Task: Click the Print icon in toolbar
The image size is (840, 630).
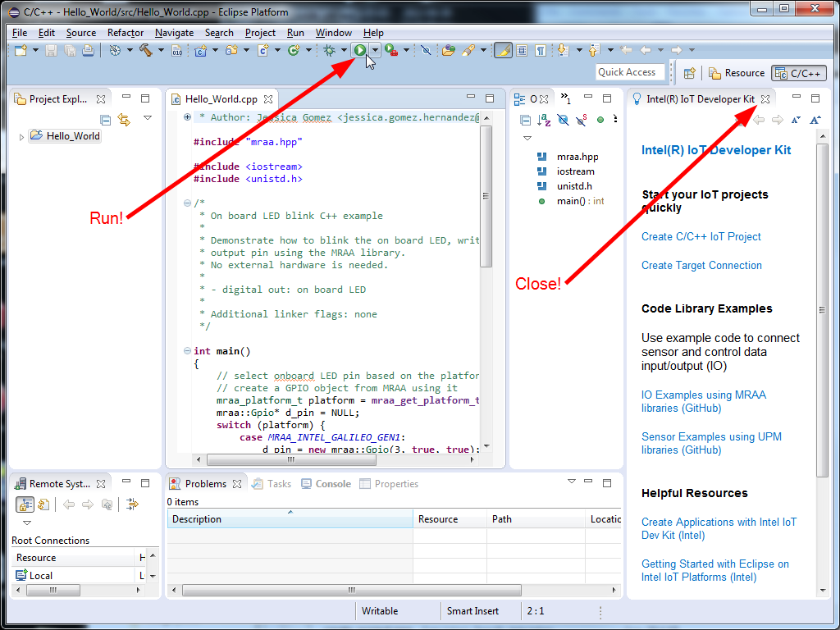Action: point(88,50)
